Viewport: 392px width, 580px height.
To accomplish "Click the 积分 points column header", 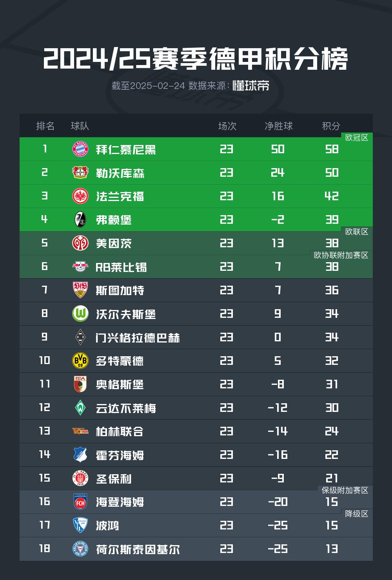I will [x=331, y=126].
